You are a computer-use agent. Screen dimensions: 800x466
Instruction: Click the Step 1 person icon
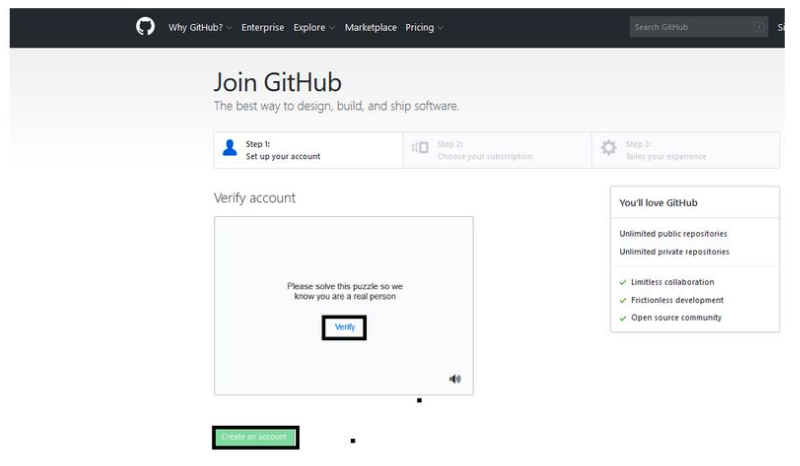pyautogui.click(x=230, y=148)
